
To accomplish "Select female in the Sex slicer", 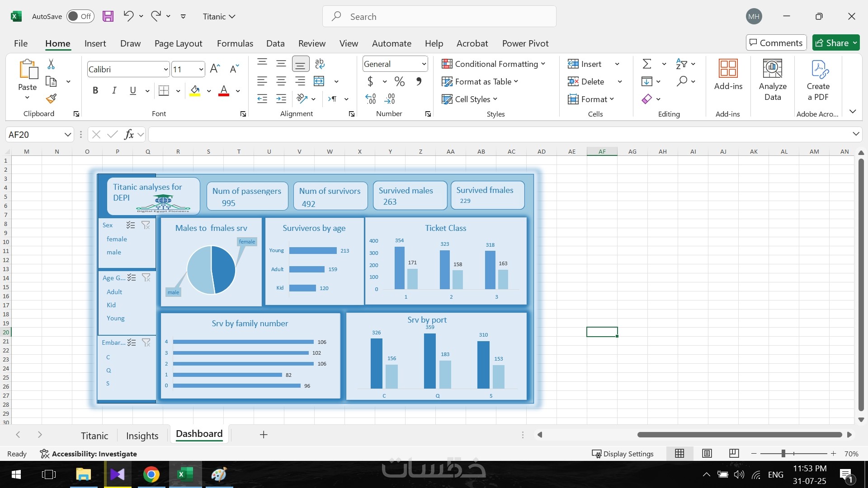I will (117, 239).
